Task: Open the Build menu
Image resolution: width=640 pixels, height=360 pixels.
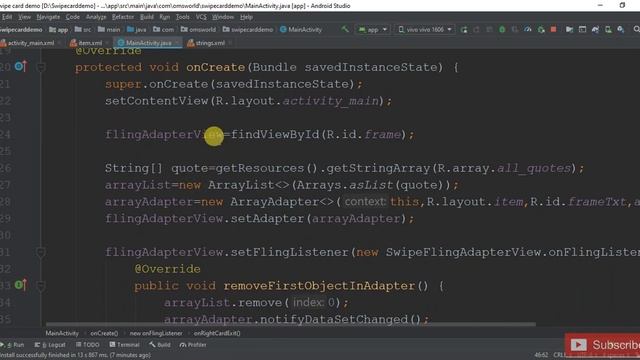Action: tap(147, 17)
